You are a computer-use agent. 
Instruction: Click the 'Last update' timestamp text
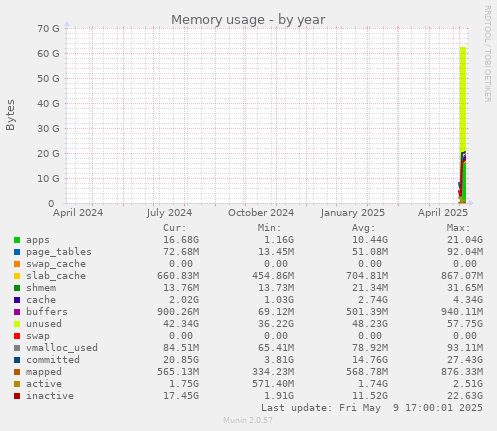[x=372, y=408]
